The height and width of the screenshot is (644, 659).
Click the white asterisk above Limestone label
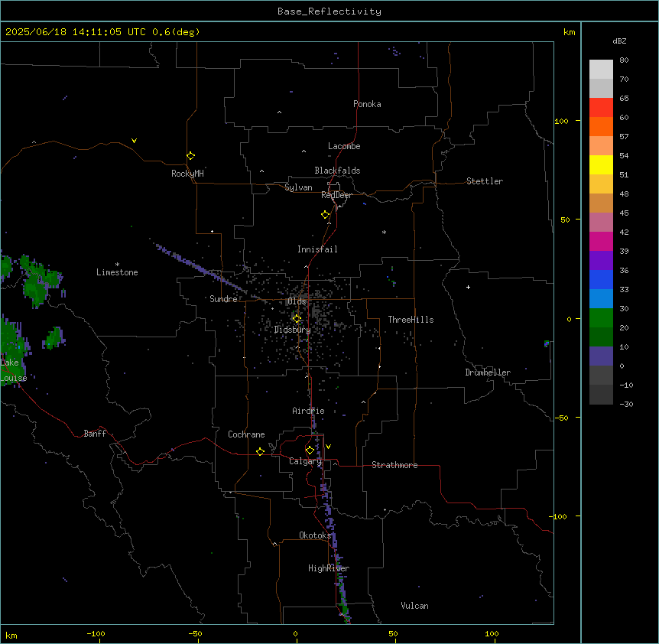click(117, 265)
